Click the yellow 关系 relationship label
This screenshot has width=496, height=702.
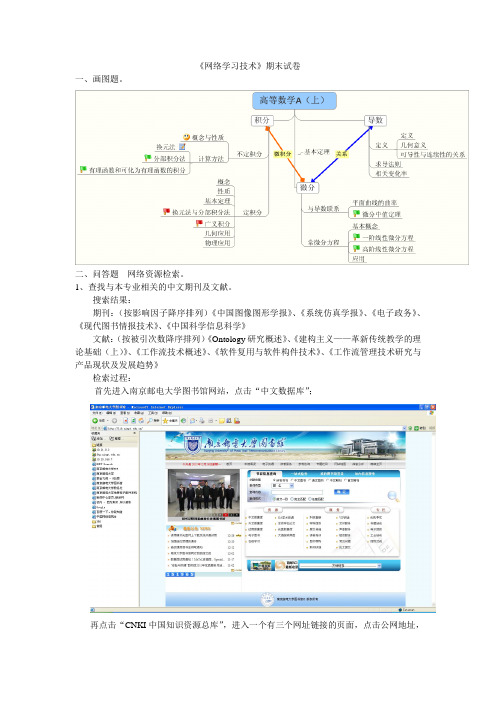[x=342, y=154]
